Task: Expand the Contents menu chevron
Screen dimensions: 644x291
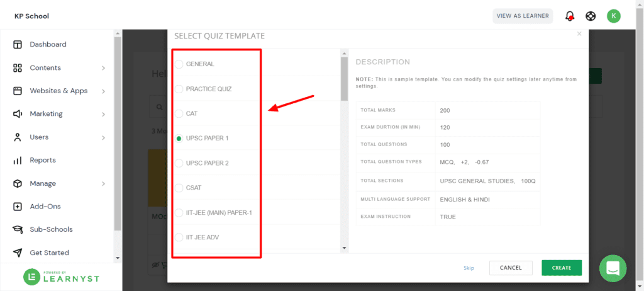Action: (103, 68)
